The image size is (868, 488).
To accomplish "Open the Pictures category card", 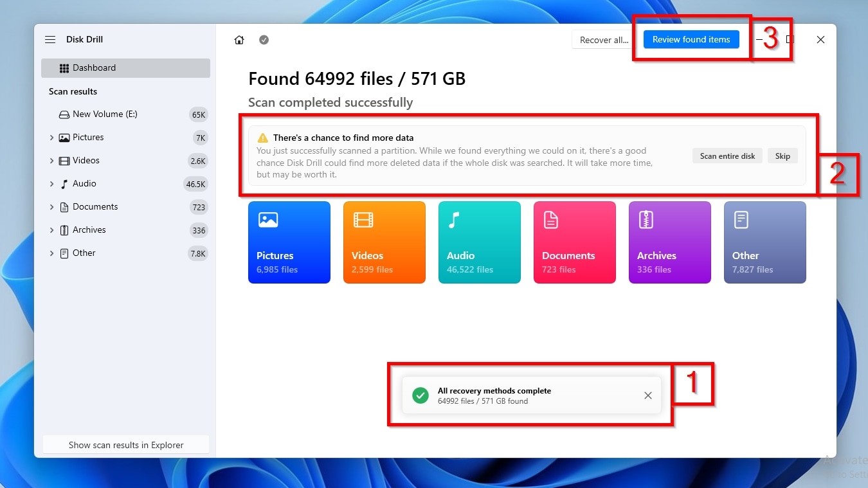I will pos(289,242).
